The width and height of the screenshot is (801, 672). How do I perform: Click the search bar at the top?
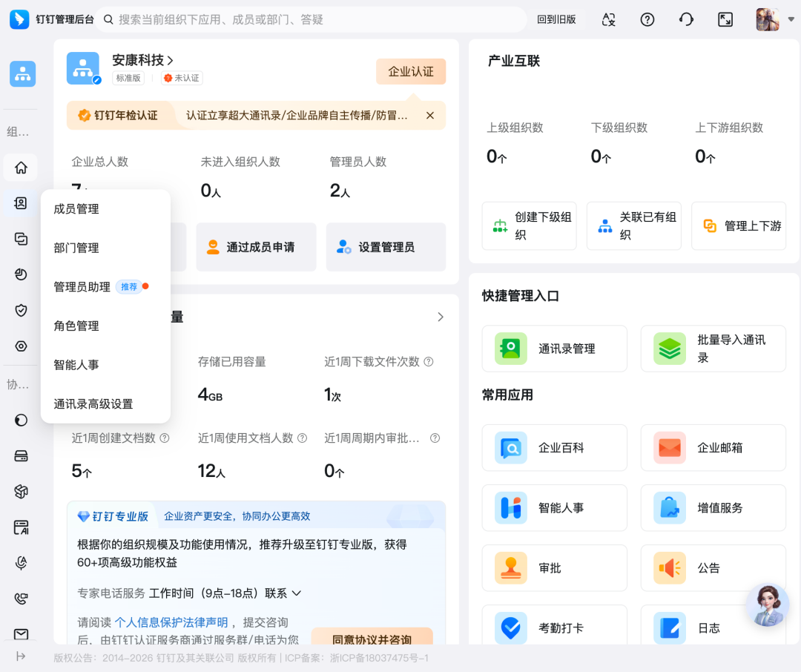[311, 19]
